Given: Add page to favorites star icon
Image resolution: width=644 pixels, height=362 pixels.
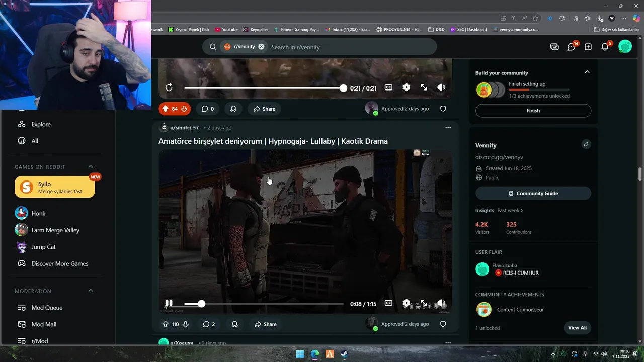Looking at the screenshot, I should click(x=535, y=18).
